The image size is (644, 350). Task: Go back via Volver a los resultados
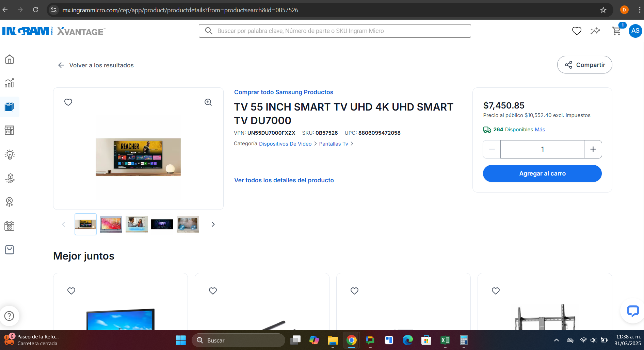click(96, 65)
